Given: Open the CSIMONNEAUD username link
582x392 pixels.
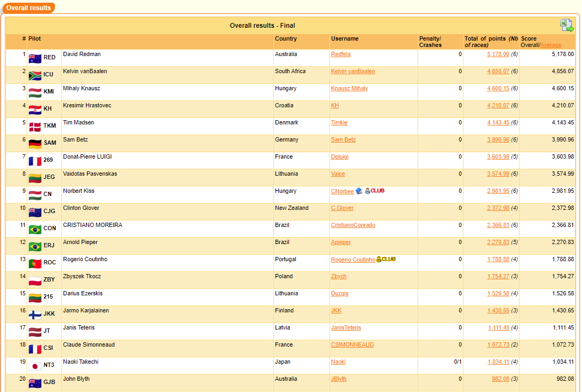Looking at the screenshot, I should (352, 344).
